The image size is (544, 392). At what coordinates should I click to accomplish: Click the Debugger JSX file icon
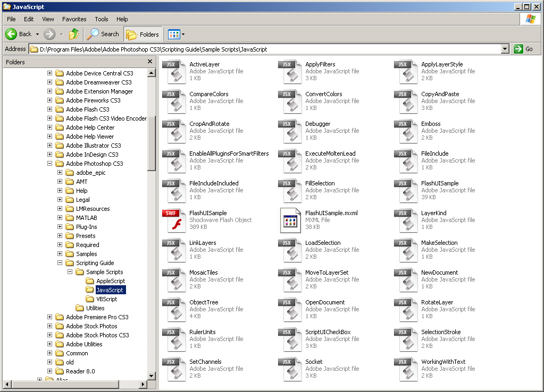click(x=290, y=131)
